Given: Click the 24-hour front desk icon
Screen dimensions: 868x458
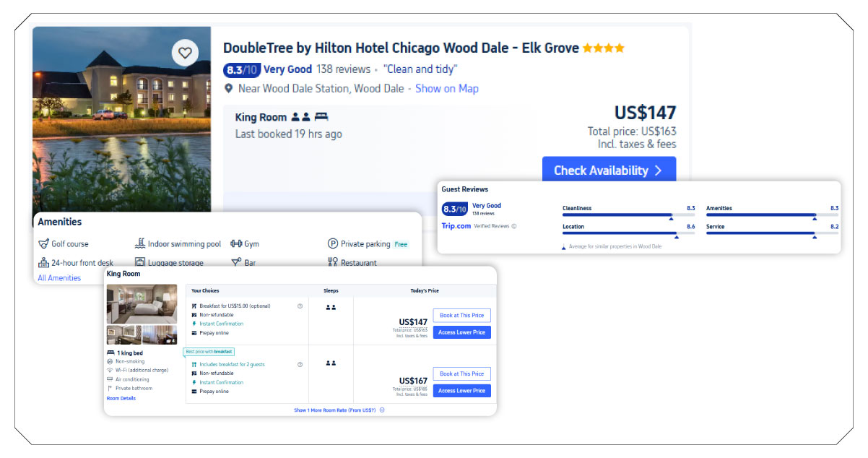Looking at the screenshot, I should click(x=43, y=262).
